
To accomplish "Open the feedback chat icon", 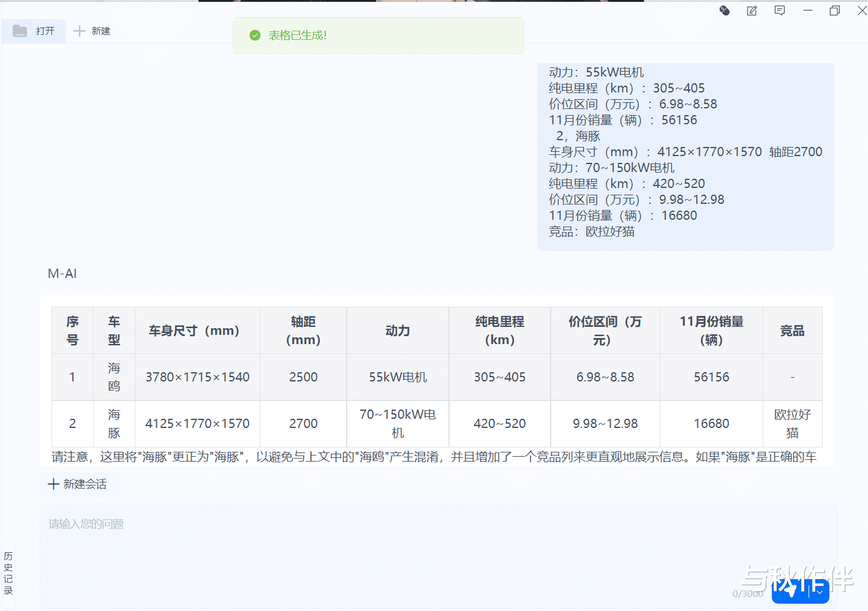I will point(780,10).
